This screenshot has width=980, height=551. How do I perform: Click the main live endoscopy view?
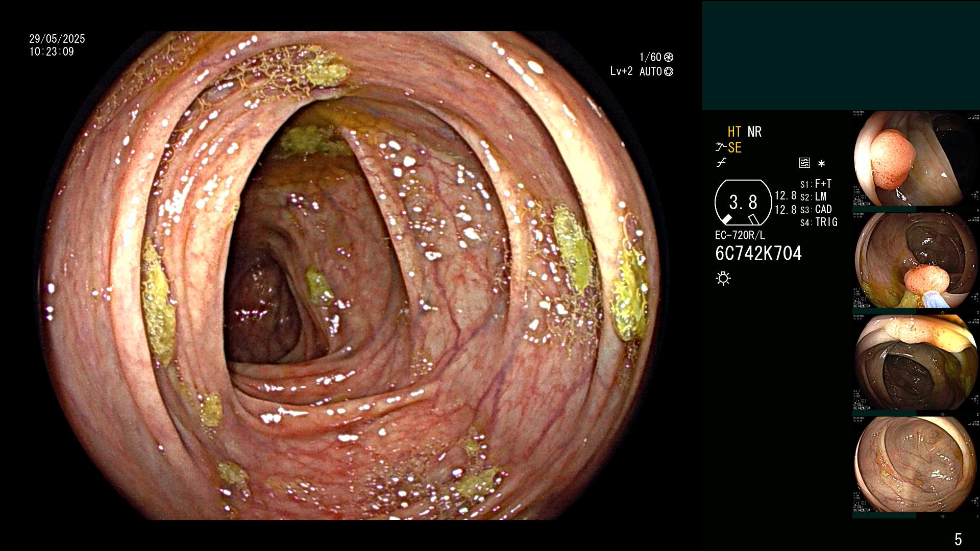pyautogui.click(x=352, y=275)
